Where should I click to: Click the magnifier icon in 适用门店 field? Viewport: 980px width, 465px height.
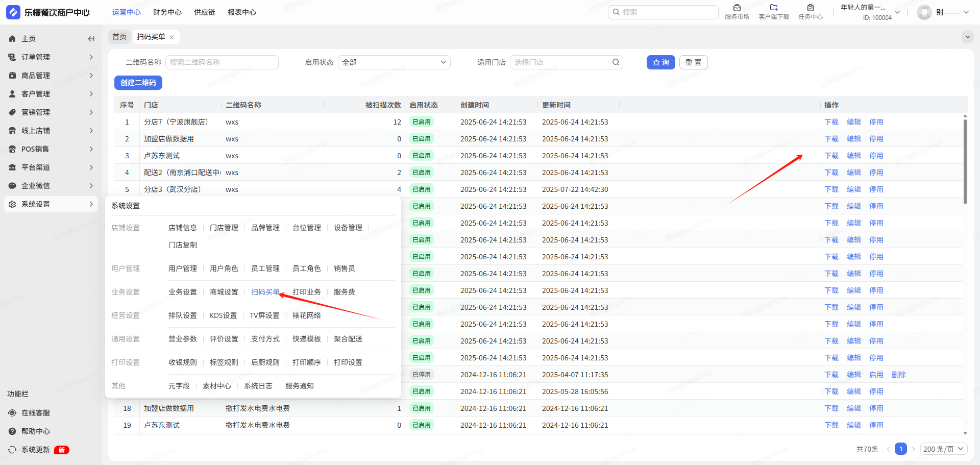(616, 62)
